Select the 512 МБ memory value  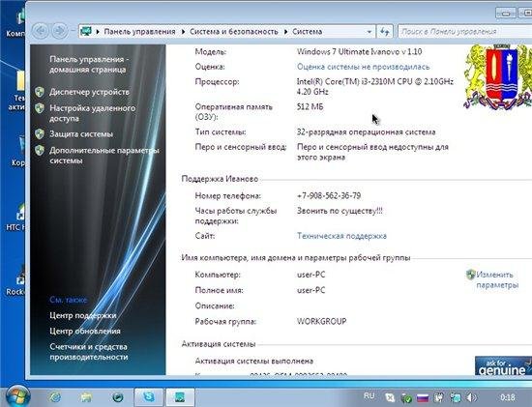tap(310, 107)
